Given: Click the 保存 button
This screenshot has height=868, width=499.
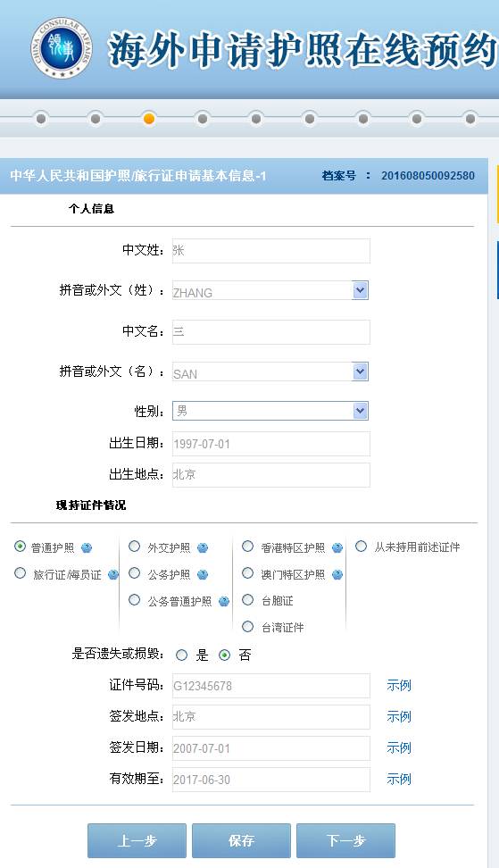Looking at the screenshot, I should coord(241,840).
